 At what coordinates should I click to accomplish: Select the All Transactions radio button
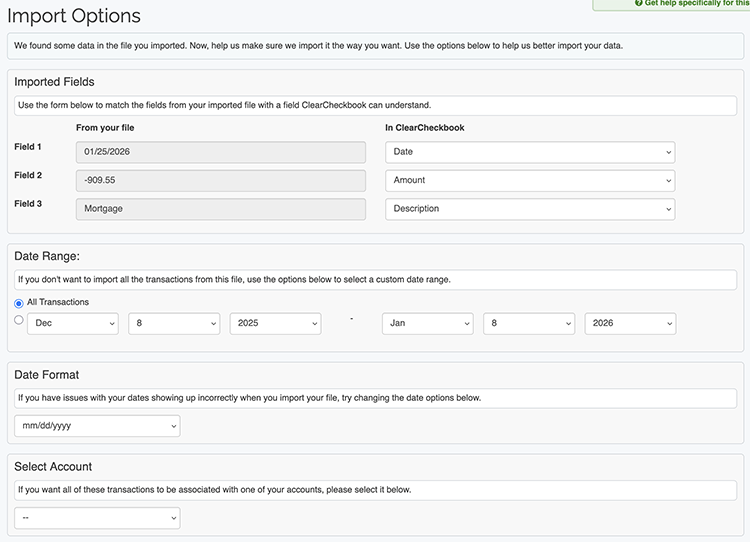(x=19, y=303)
